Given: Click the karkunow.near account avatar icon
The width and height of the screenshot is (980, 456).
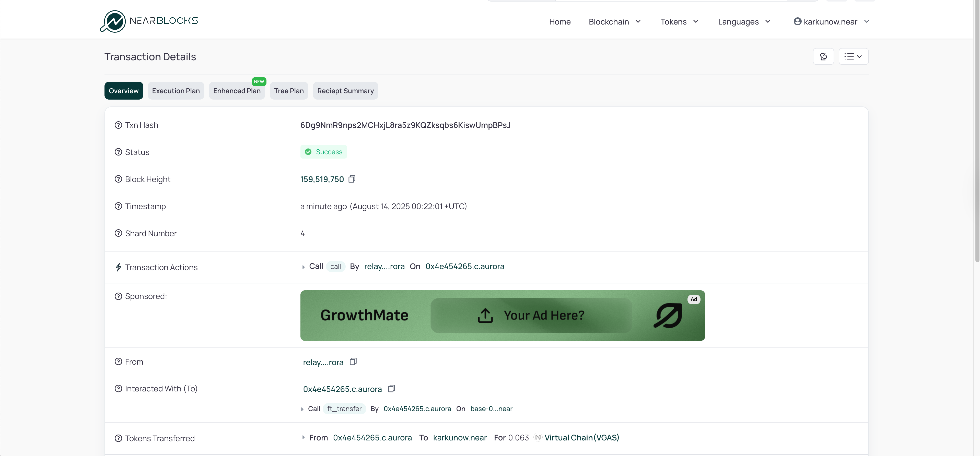Looking at the screenshot, I should [x=797, y=21].
